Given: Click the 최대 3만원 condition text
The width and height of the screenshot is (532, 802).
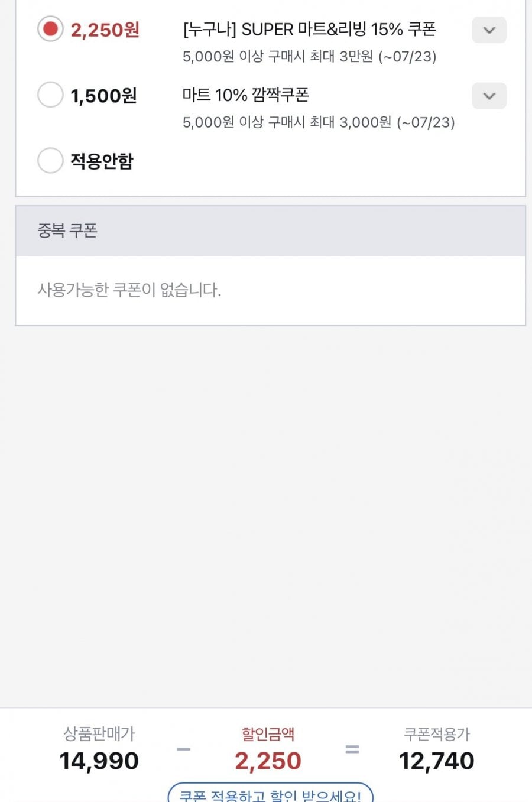Looking at the screenshot, I should [x=341, y=57].
